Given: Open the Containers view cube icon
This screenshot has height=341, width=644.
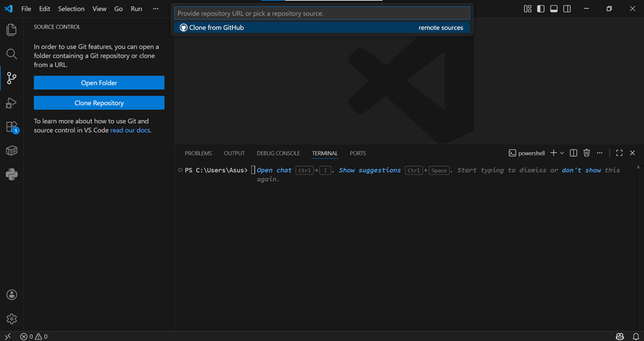Looking at the screenshot, I should click(x=11, y=151).
